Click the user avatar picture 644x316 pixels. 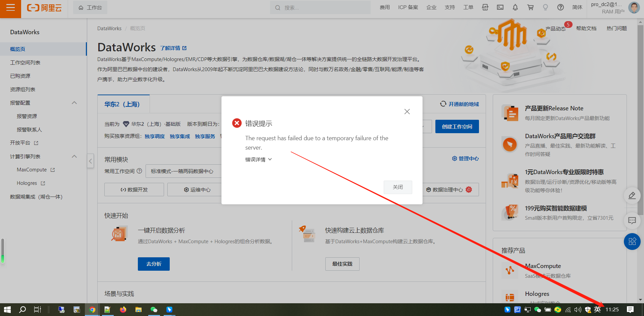[x=634, y=7]
